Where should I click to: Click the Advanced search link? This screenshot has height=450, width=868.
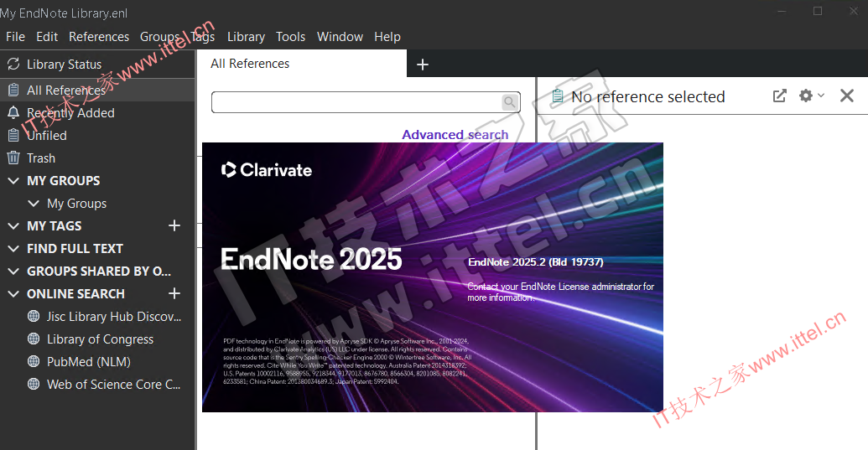tap(455, 134)
